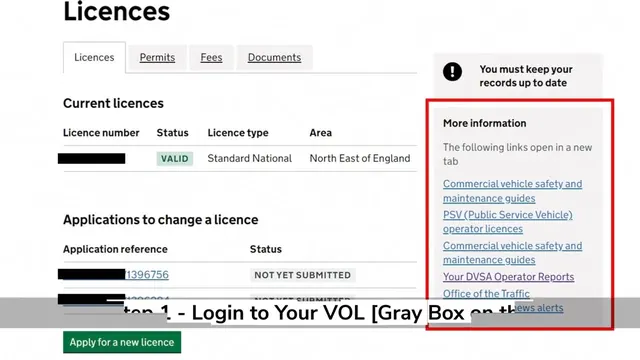Click You must keep your records up to date text

(526, 76)
